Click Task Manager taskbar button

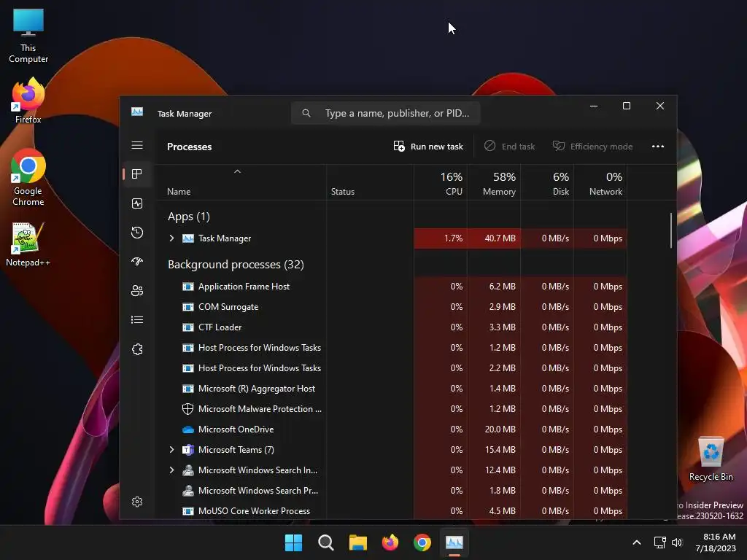click(454, 542)
